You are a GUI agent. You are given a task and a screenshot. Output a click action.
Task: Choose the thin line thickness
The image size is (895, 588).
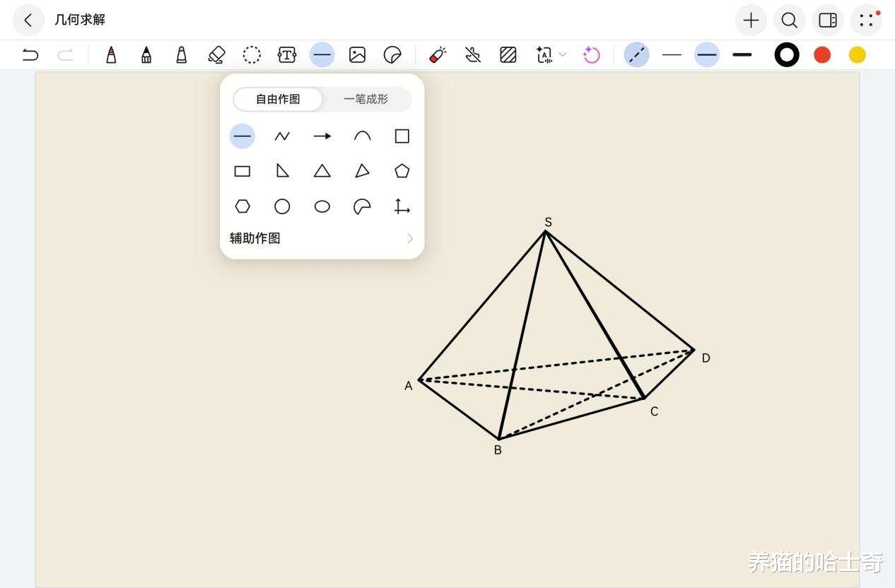pos(672,54)
